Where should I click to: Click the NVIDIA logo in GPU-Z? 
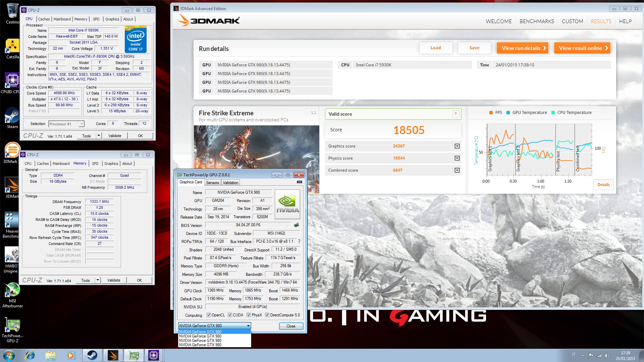click(287, 204)
